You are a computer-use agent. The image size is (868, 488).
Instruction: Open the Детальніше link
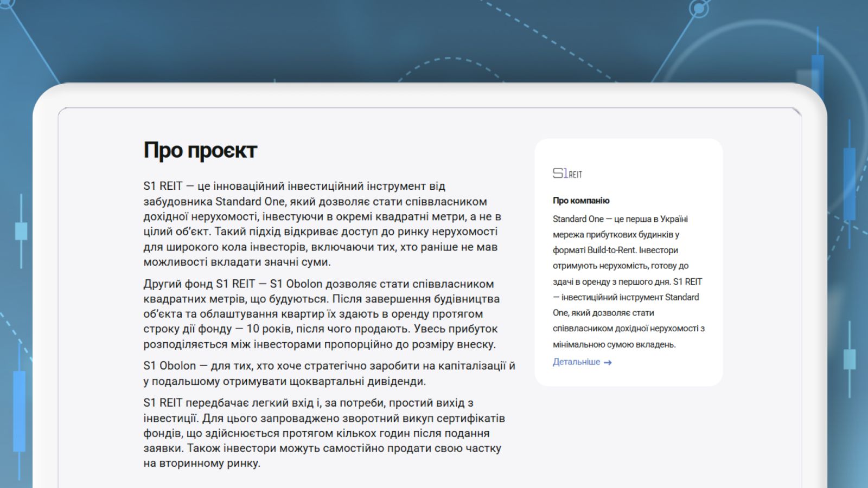[576, 362]
